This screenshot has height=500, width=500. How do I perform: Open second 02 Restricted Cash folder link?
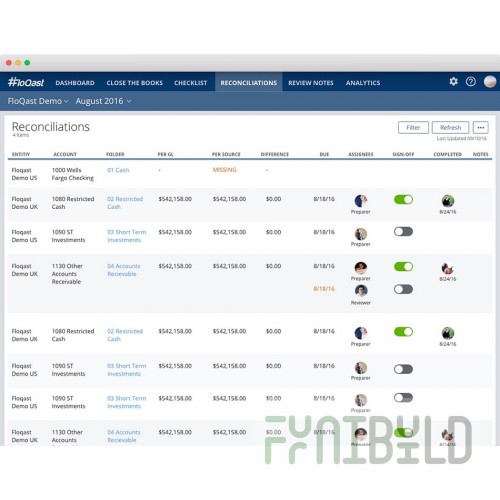pyautogui.click(x=125, y=335)
